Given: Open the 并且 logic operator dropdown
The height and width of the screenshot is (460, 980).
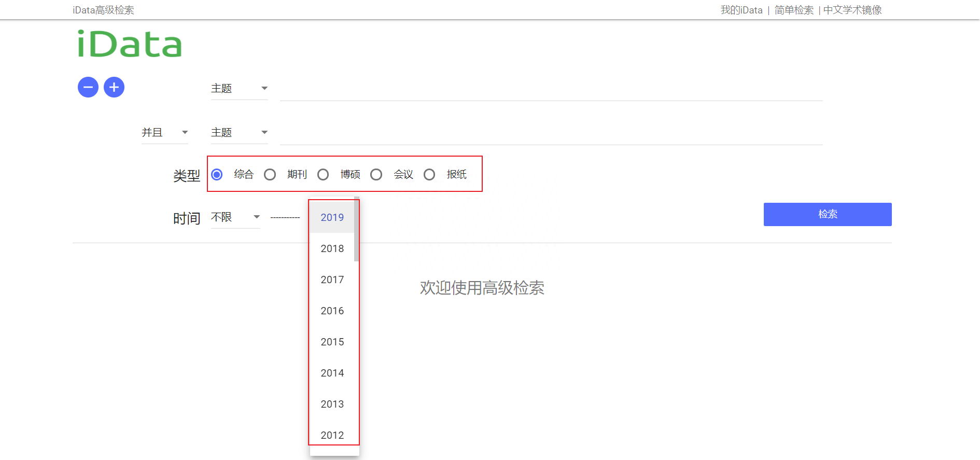Looking at the screenshot, I should [x=165, y=133].
